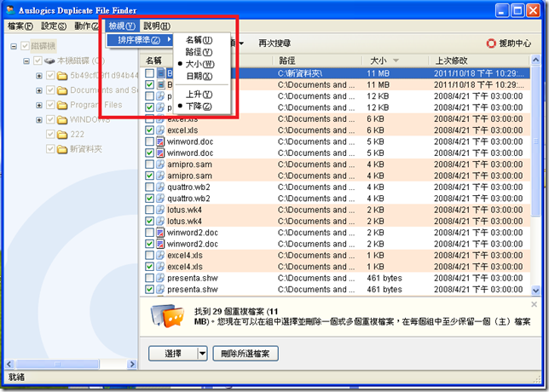Uncheck the checked presenta.shw row checkbox
The width and height of the screenshot is (549, 392).
click(149, 290)
